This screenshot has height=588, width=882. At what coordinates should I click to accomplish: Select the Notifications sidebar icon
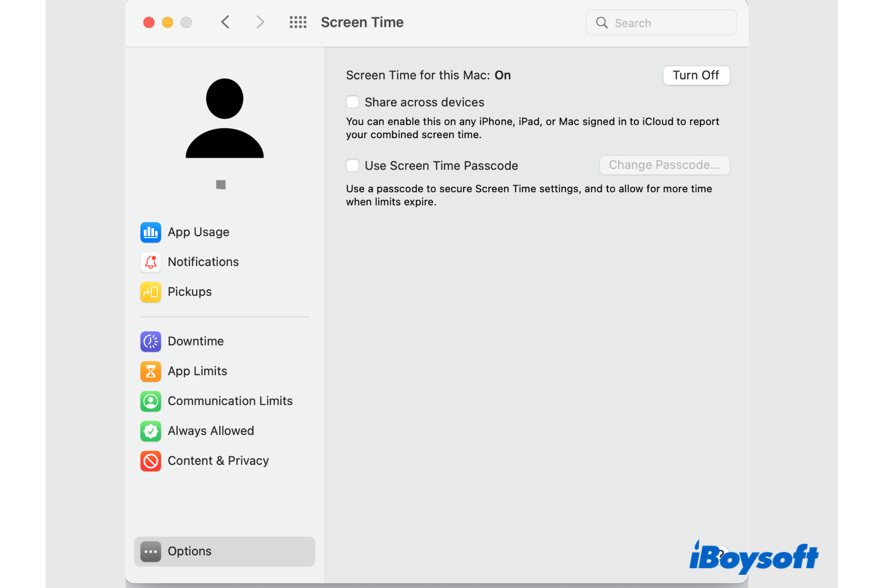(x=150, y=262)
